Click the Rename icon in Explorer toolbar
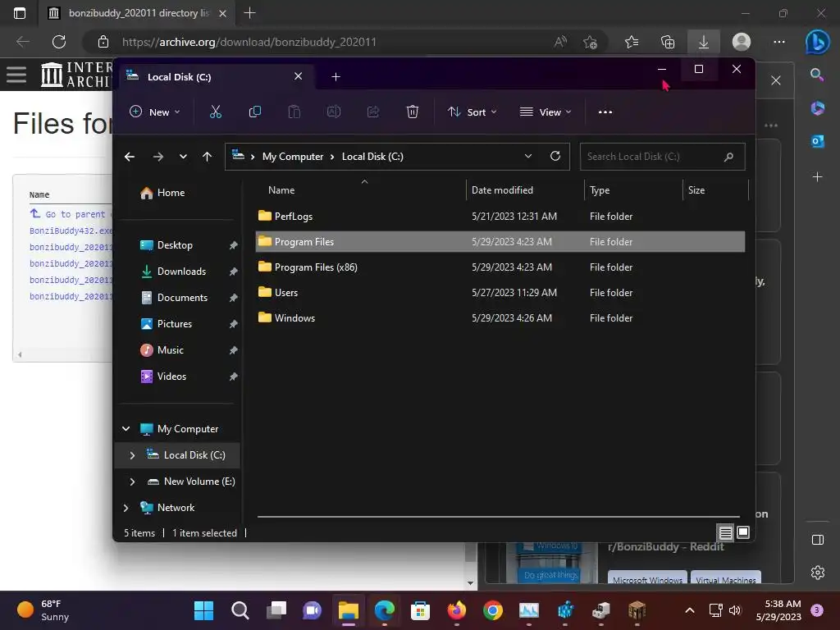The width and height of the screenshot is (840, 630). coord(334,112)
